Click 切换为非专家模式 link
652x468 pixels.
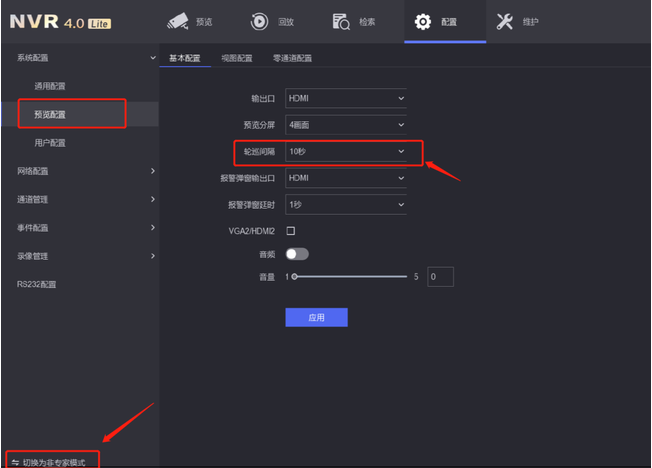[54, 461]
